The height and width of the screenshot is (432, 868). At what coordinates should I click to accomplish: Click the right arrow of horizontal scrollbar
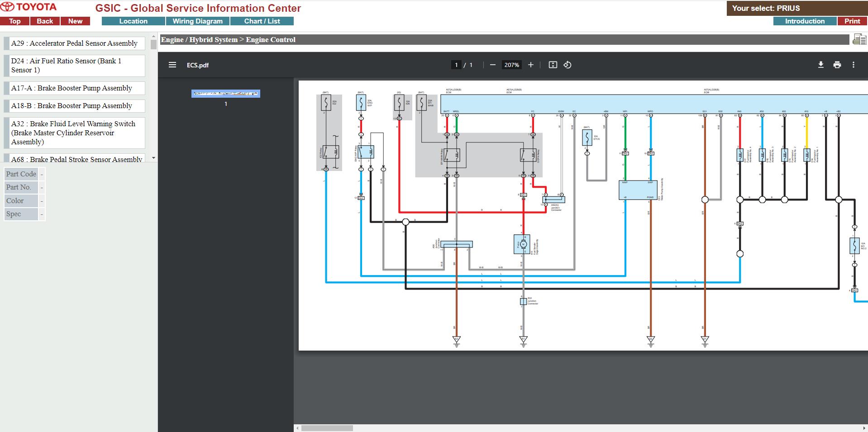865,428
